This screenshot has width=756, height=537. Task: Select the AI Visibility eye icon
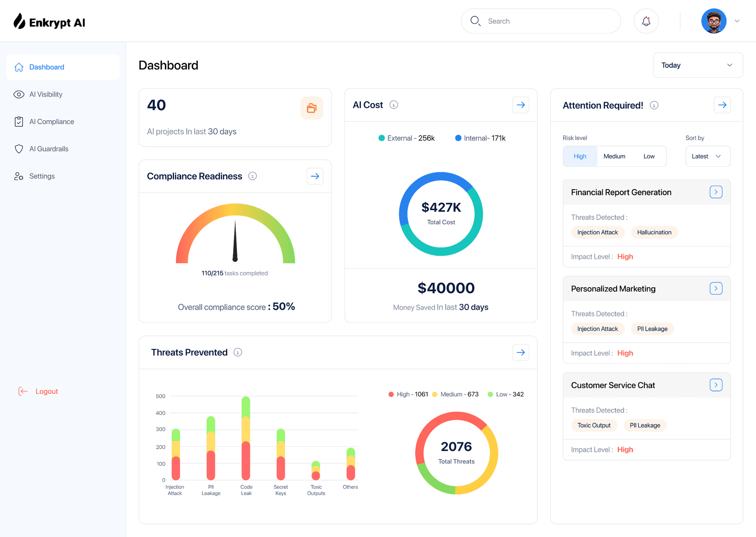[x=19, y=94]
